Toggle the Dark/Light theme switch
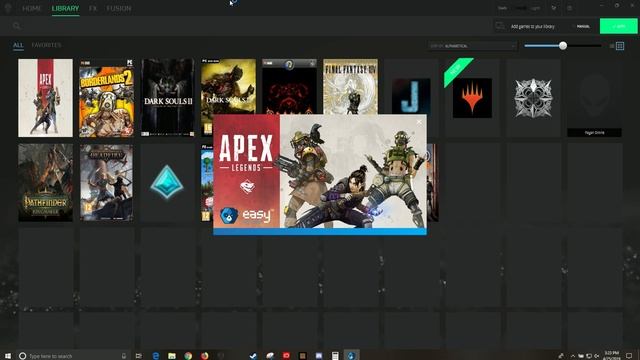The image size is (640, 360). 520,8
